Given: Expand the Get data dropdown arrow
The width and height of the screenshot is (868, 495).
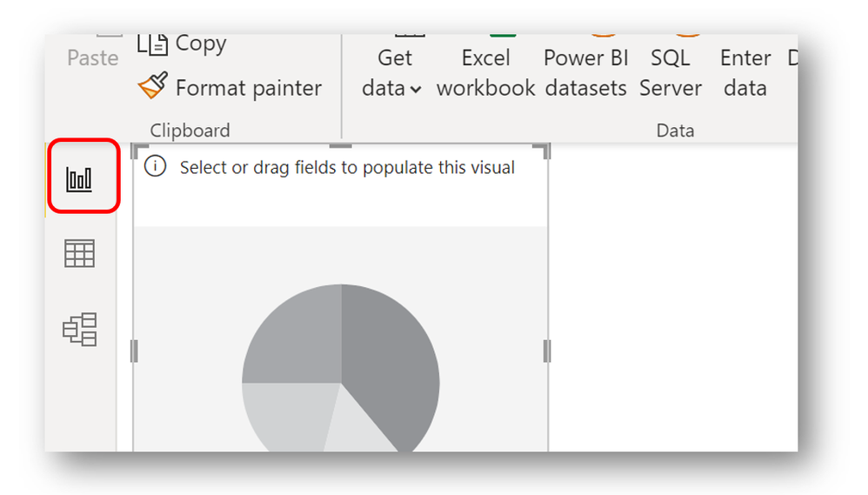Looking at the screenshot, I should pos(416,89).
